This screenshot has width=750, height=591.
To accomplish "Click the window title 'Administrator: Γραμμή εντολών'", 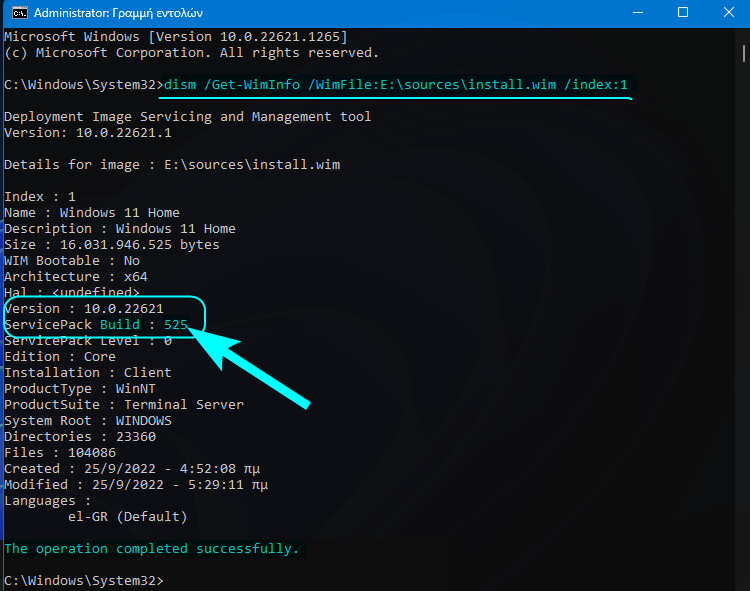I will coord(118,13).
